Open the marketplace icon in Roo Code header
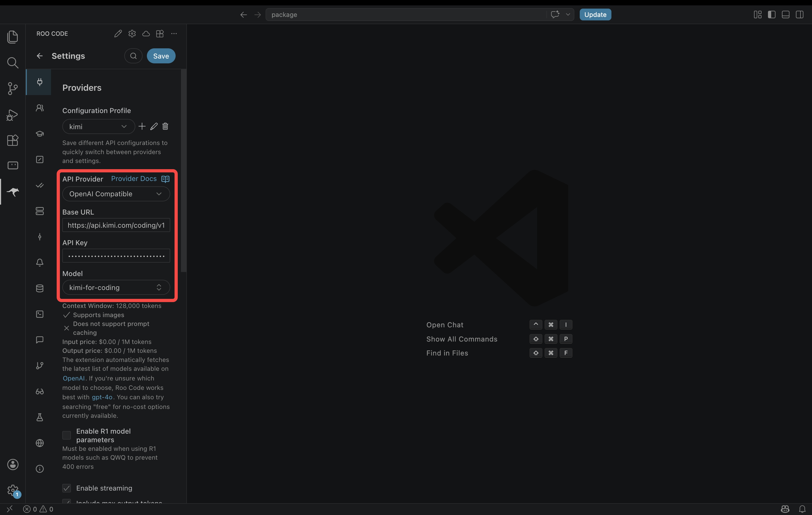 click(160, 33)
